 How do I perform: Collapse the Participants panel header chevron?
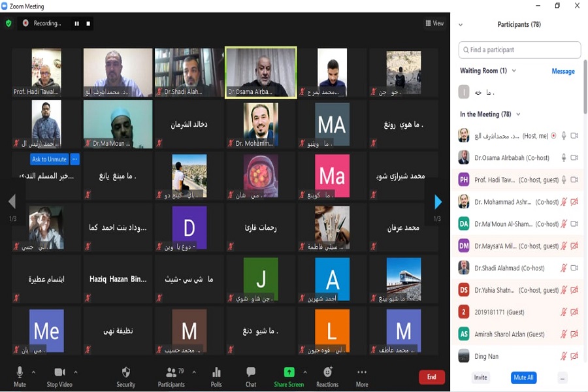tap(461, 25)
